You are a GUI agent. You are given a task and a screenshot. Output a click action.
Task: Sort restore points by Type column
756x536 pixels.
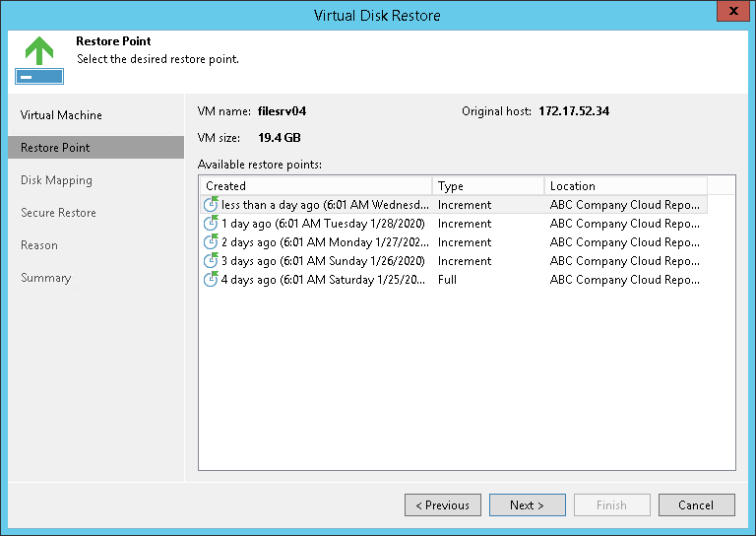[x=487, y=186]
